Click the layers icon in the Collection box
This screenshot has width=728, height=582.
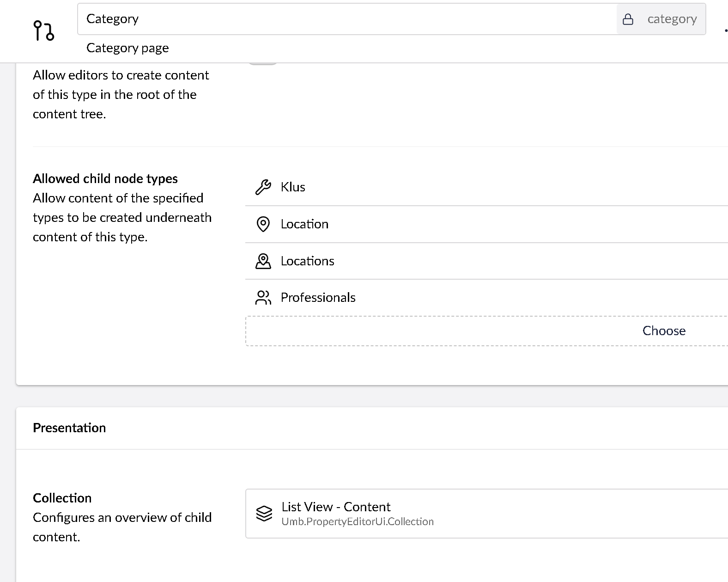pyautogui.click(x=264, y=514)
